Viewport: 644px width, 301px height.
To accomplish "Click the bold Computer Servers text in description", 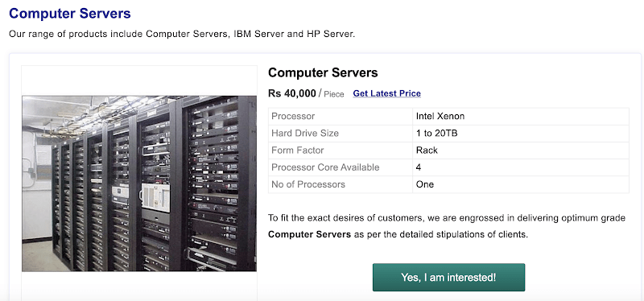I will tap(309, 235).
